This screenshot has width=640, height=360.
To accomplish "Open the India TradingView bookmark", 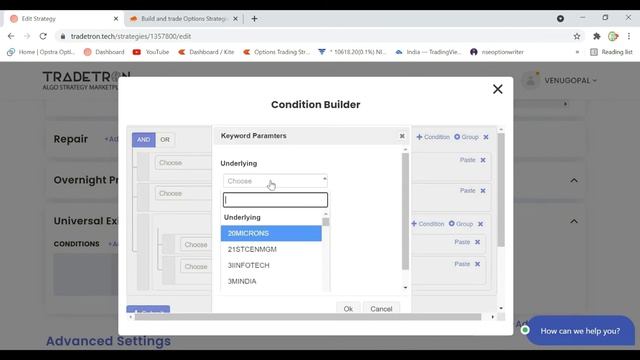I will pyautogui.click(x=428, y=52).
